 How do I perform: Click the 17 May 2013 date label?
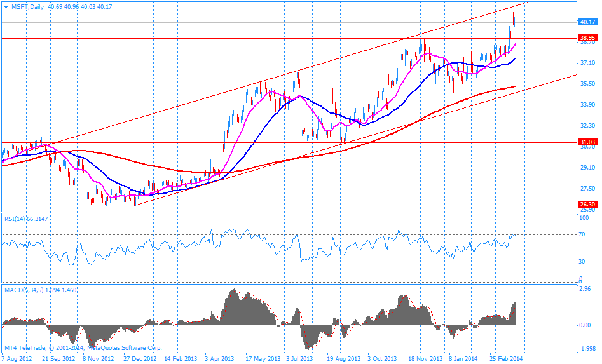click(x=263, y=359)
